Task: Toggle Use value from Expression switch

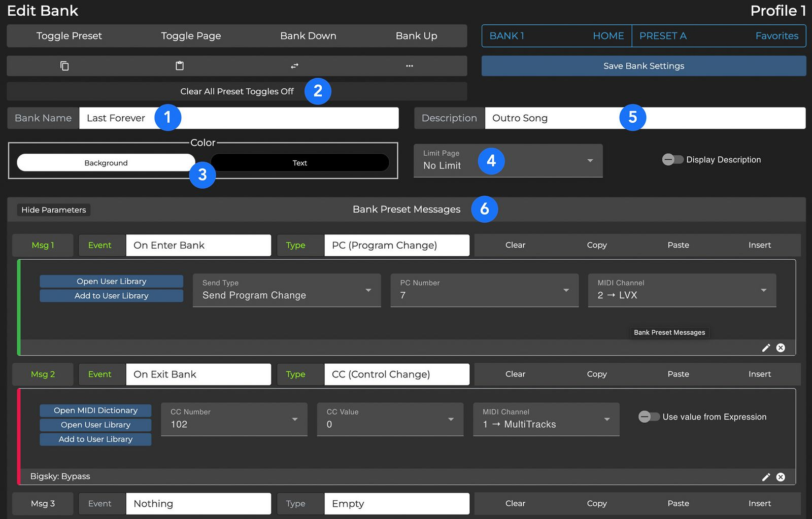Action: click(x=649, y=417)
